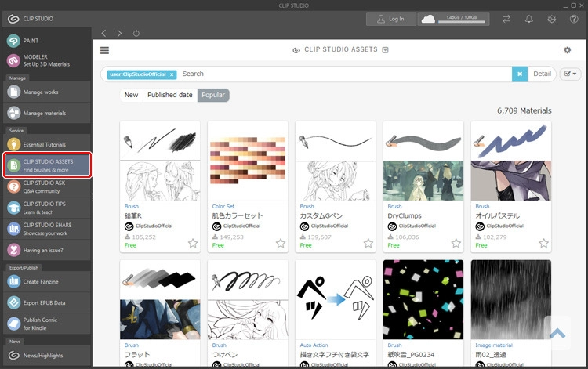Click the 185,252 download count
Screen dimensions: 588x369
tap(143, 237)
